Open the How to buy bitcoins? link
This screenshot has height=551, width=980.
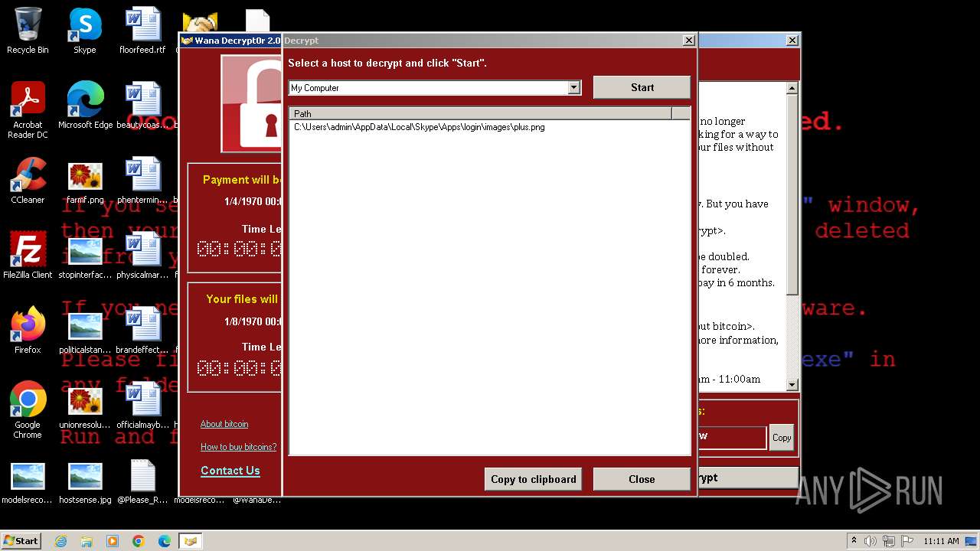pyautogui.click(x=238, y=447)
